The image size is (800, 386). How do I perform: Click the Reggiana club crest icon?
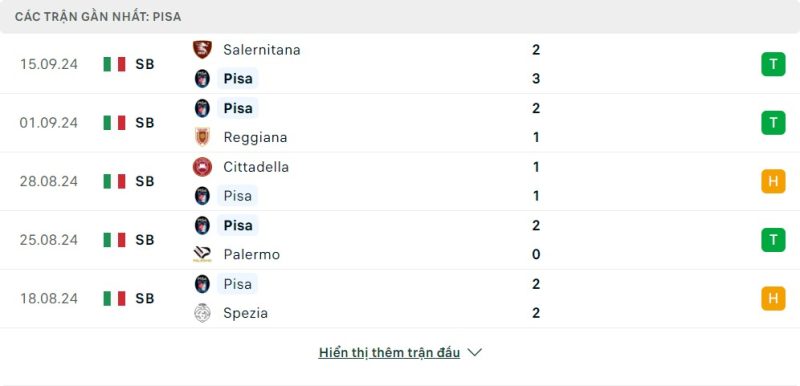202,137
